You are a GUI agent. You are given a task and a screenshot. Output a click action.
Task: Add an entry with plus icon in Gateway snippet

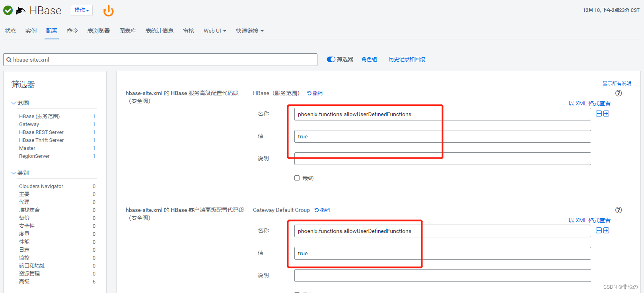tap(606, 231)
